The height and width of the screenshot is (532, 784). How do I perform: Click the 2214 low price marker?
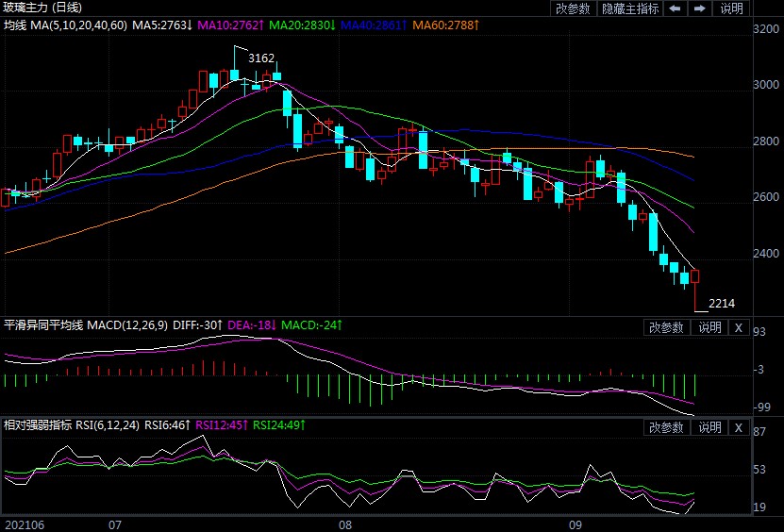722,303
